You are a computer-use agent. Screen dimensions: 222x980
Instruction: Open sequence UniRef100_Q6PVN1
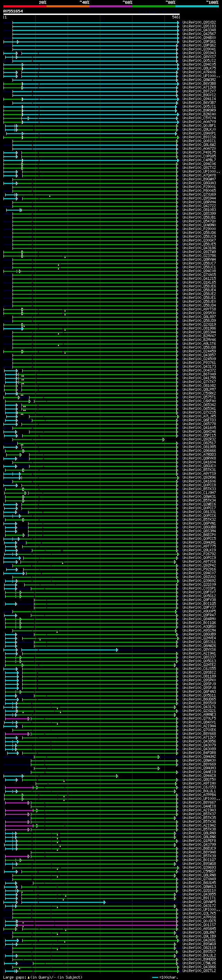coord(199,524)
